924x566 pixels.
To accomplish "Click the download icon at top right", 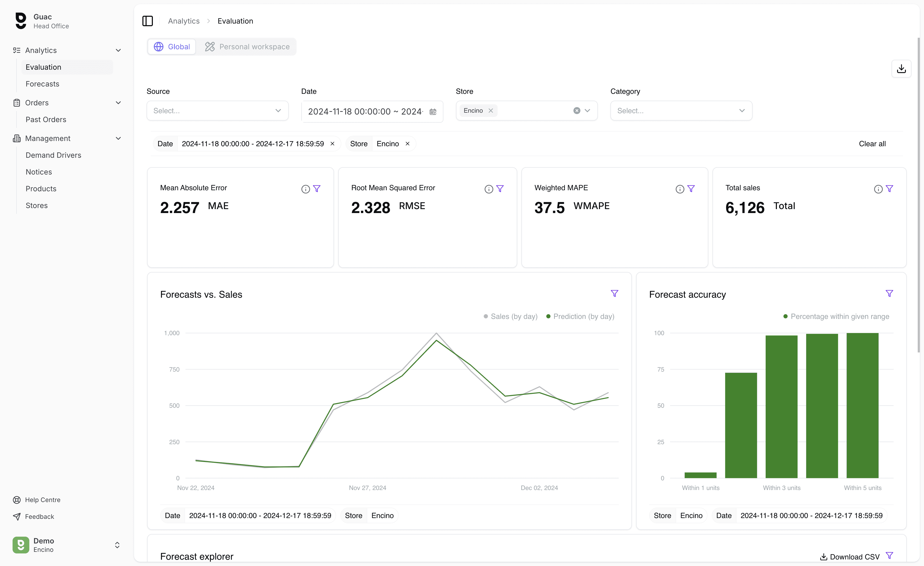I will 901,69.
